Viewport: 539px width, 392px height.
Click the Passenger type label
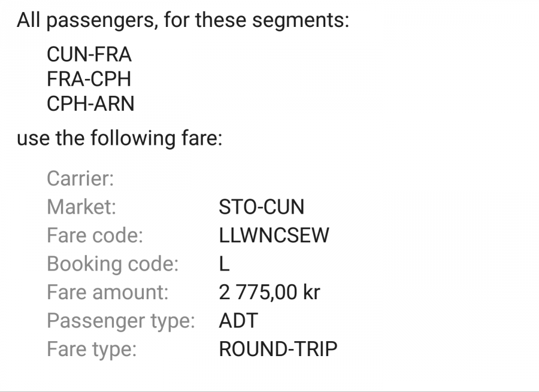[122, 321]
